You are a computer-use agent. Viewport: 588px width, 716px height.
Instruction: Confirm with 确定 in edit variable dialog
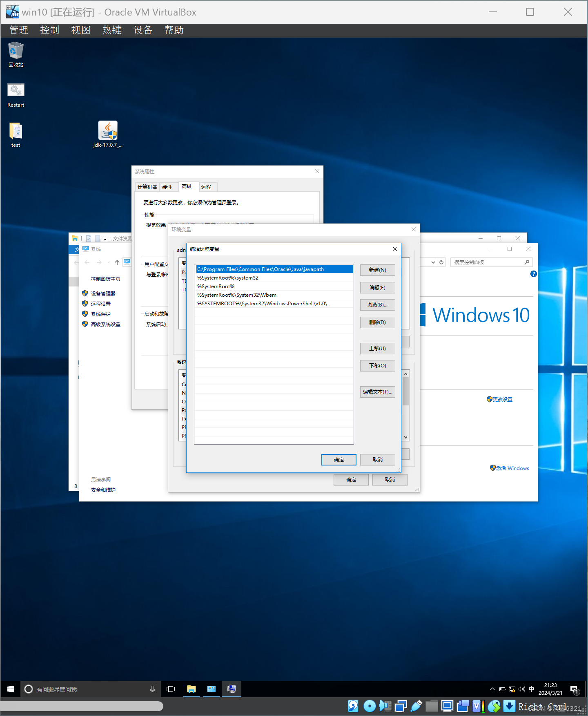coord(339,460)
